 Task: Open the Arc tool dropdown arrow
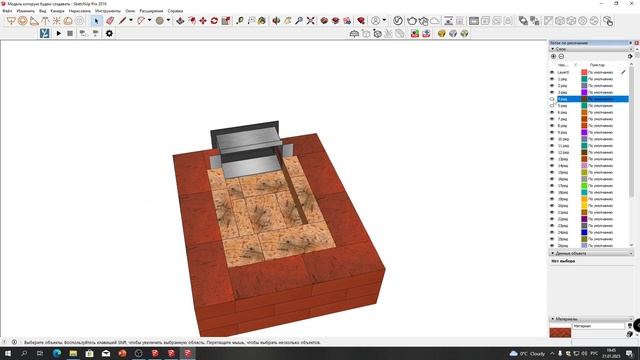tap(149, 20)
